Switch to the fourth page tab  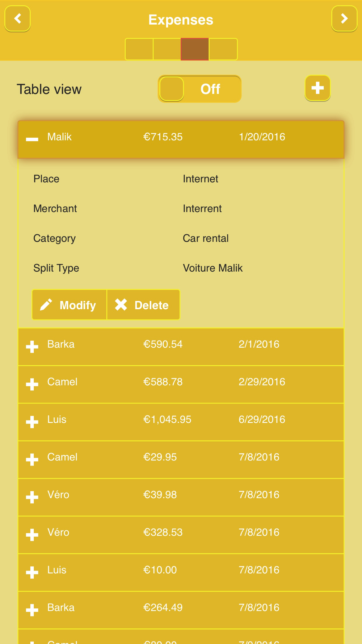point(223,49)
